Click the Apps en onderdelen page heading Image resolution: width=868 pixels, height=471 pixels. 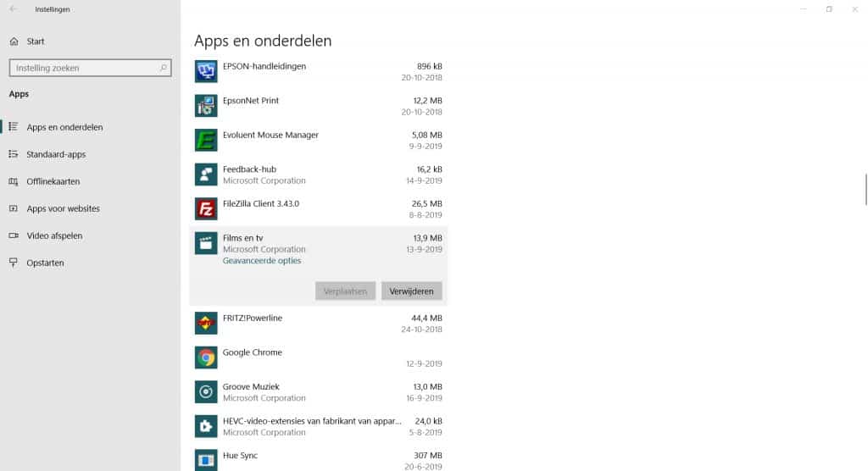pyautogui.click(x=263, y=41)
